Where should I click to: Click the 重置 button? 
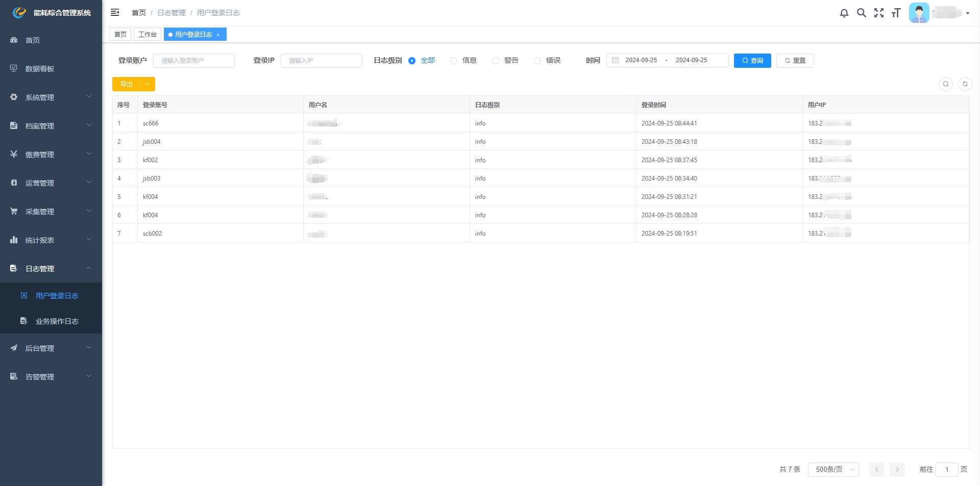pyautogui.click(x=794, y=61)
